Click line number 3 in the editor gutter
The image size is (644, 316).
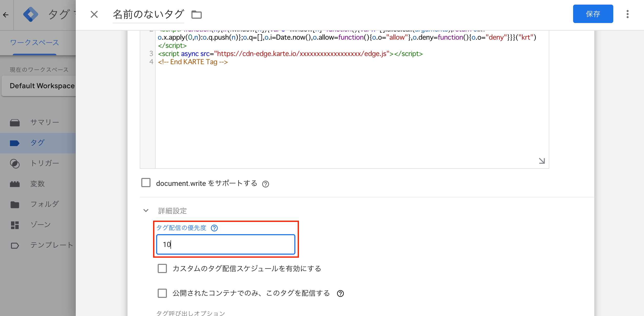point(151,54)
